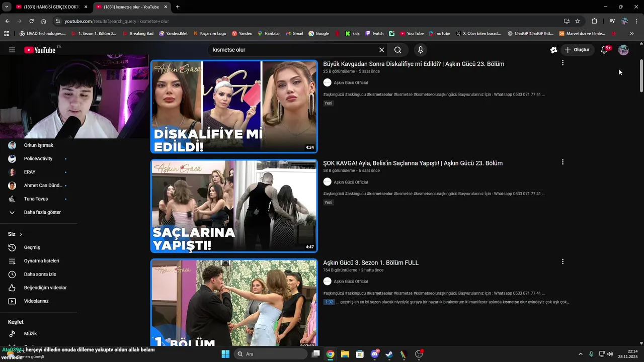Viewport: 644px width, 362px height.
Task: Open the Breaking Bad bookmark
Action: (x=138, y=34)
